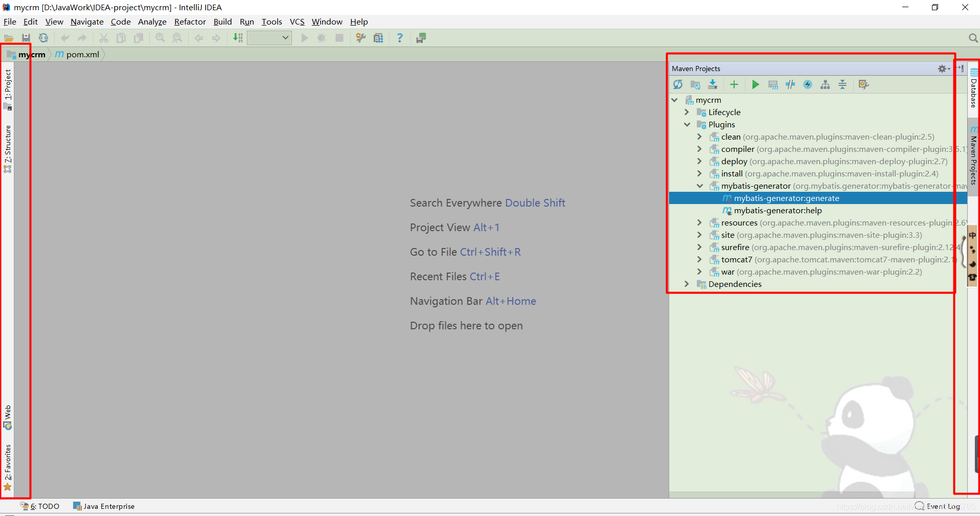Run Maven build with the green play icon
Screen dimensions: 980x516
756,84
